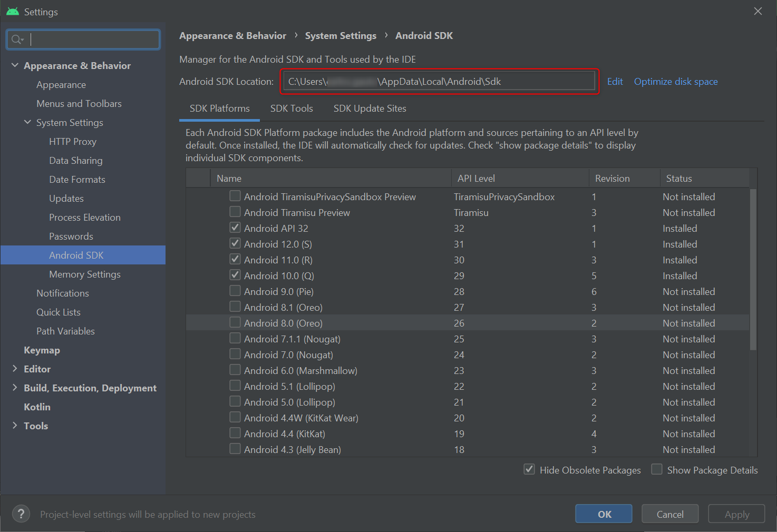
Task: Check Android 4.3 (Jelly Bean) checkbox
Action: pyautogui.click(x=235, y=449)
